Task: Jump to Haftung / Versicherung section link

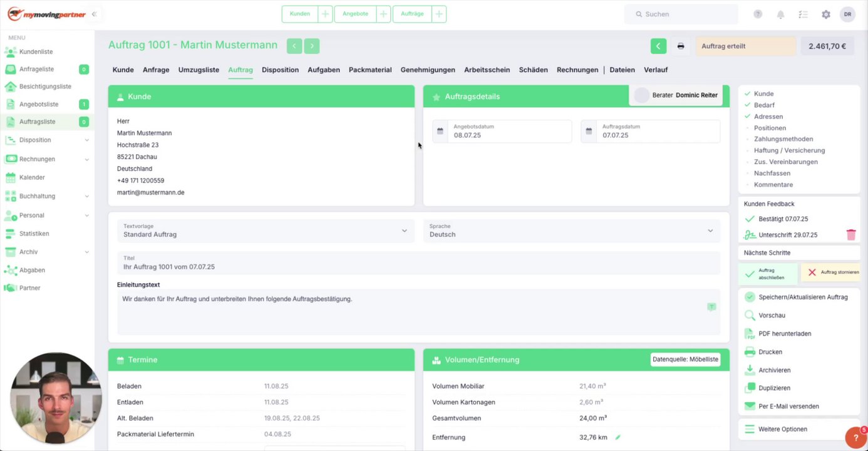Action: [789, 150]
